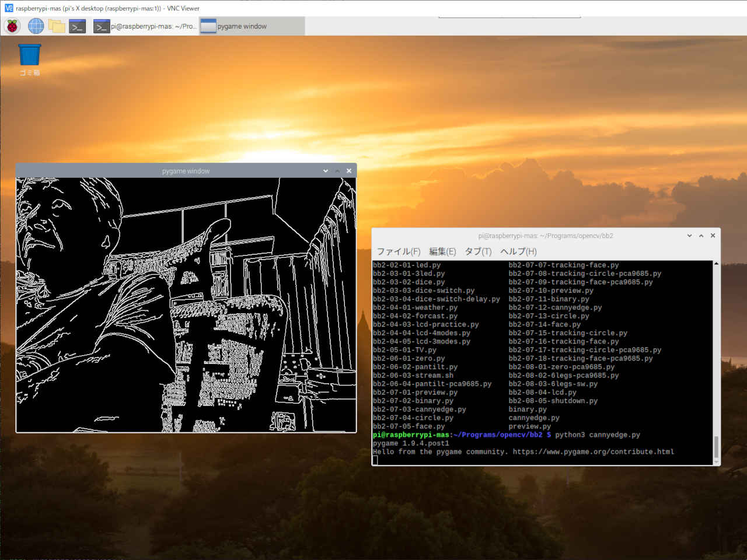Click the file bb2-06-03-stream.sh

413,375
